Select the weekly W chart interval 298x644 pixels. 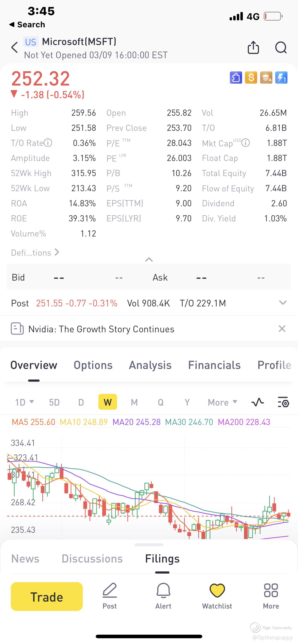[107, 402]
